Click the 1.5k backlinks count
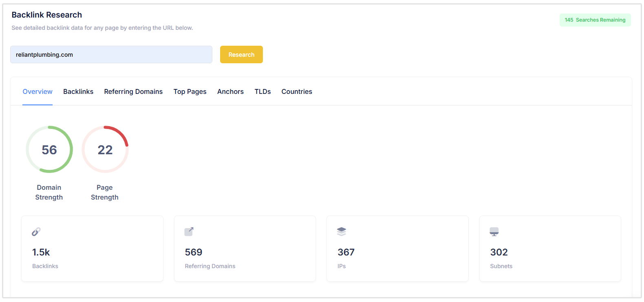The height and width of the screenshot is (302, 644). (x=41, y=252)
